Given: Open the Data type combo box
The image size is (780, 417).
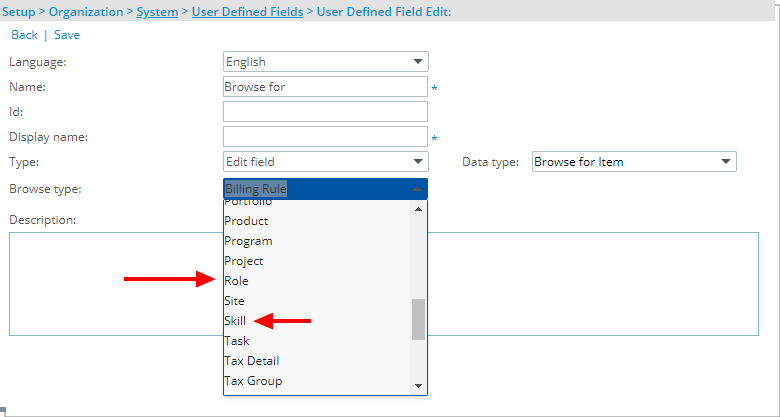Looking at the screenshot, I should [634, 162].
